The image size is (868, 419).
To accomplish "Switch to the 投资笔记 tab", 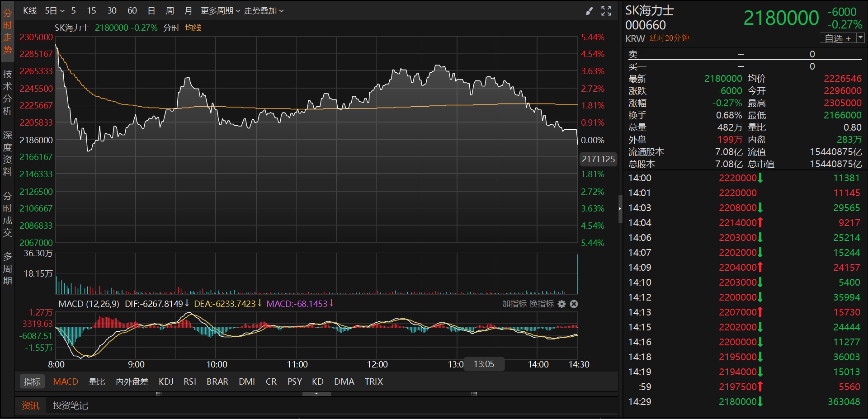I will point(71,405).
